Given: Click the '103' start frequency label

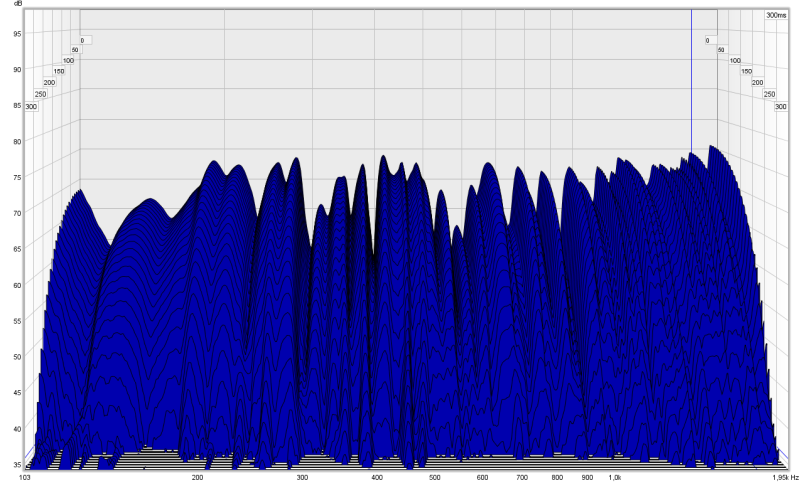Looking at the screenshot, I should click(x=24, y=478).
